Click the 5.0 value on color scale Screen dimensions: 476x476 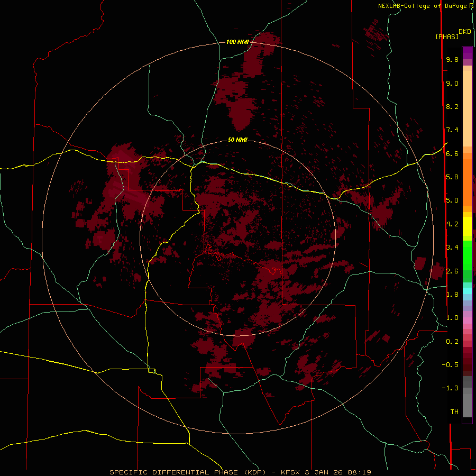point(452,200)
